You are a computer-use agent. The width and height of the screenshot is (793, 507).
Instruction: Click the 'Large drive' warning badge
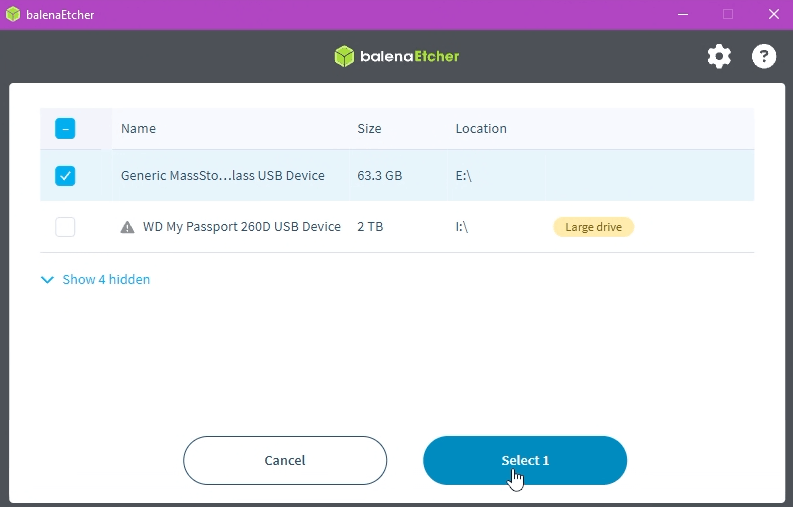[x=593, y=227]
